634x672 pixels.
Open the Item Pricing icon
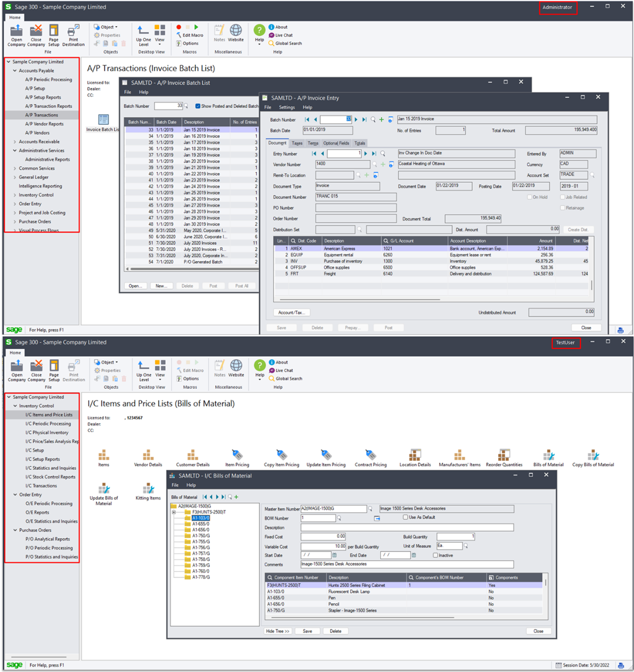click(237, 456)
